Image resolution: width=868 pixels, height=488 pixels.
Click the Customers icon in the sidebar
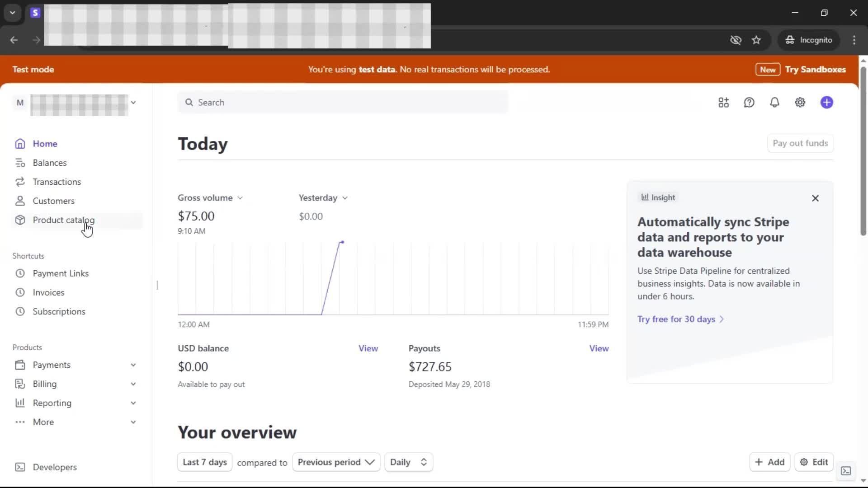click(20, 201)
